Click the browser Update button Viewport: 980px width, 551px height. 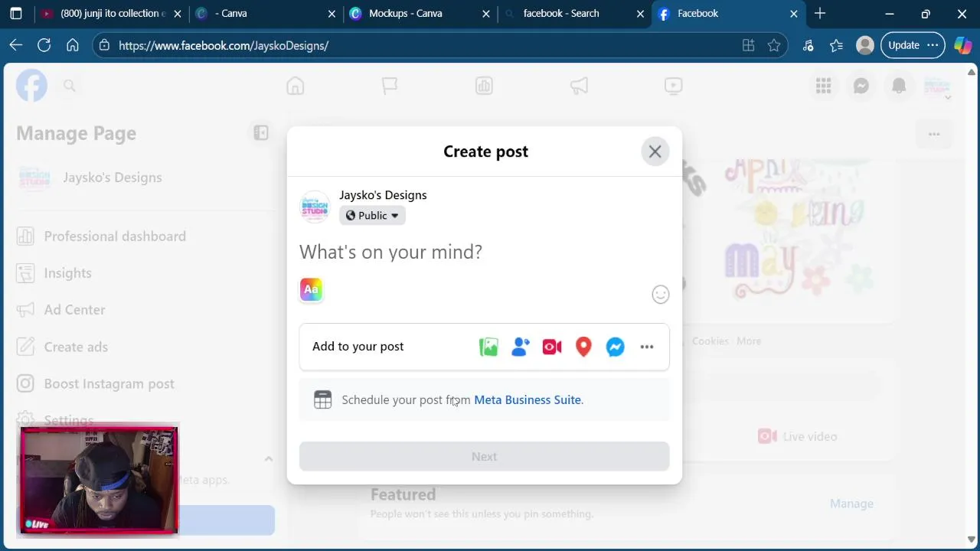[913, 46]
